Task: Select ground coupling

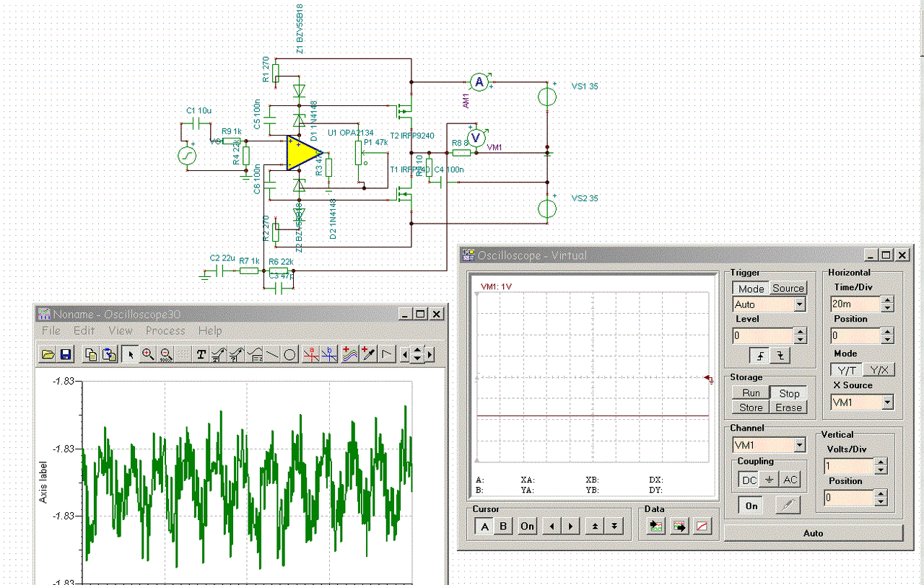Action: (770, 480)
